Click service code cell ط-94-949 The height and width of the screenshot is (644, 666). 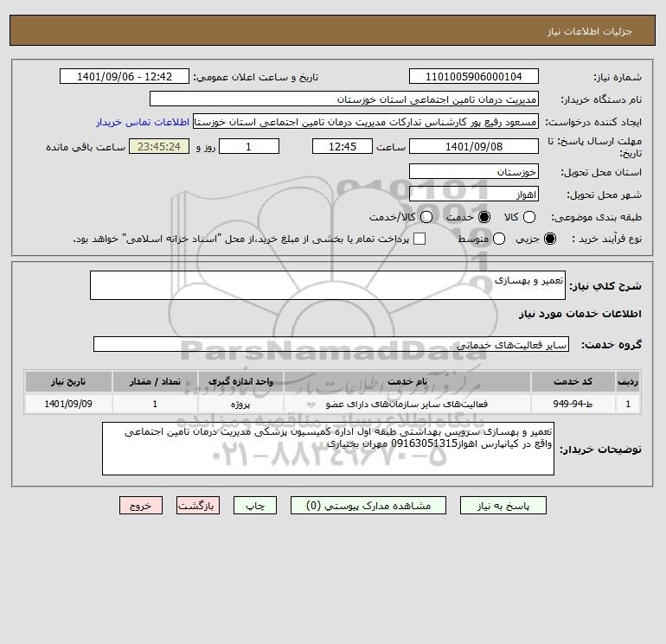click(x=573, y=404)
